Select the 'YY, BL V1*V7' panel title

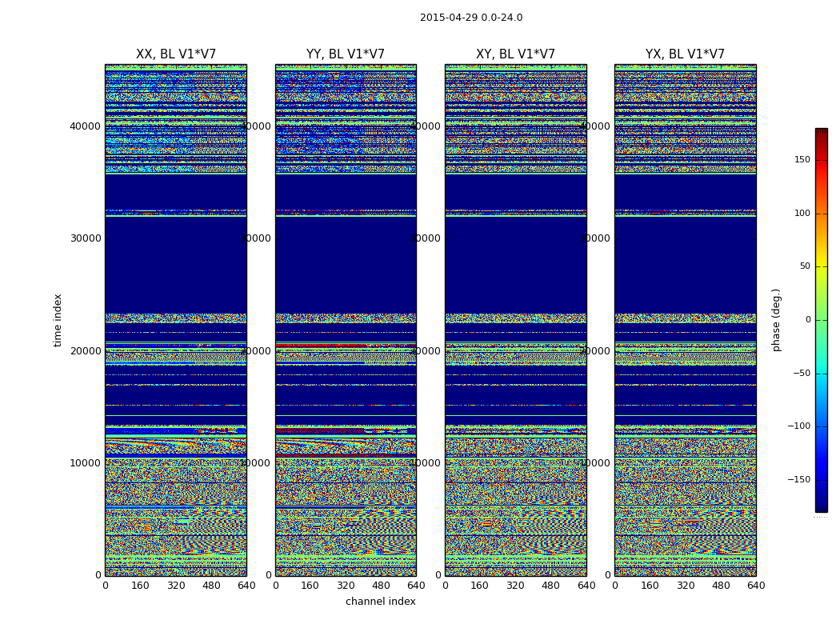tap(346, 54)
